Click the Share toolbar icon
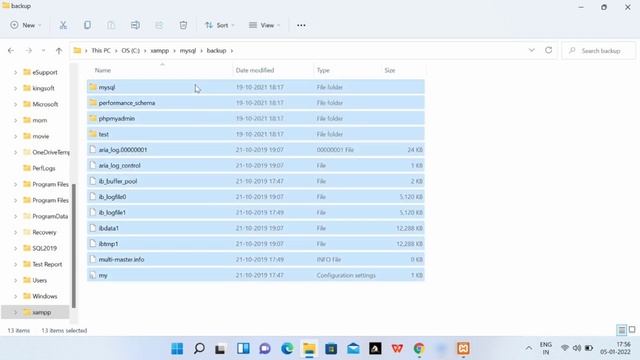Viewport: 640px width, 360px height. (x=159, y=25)
